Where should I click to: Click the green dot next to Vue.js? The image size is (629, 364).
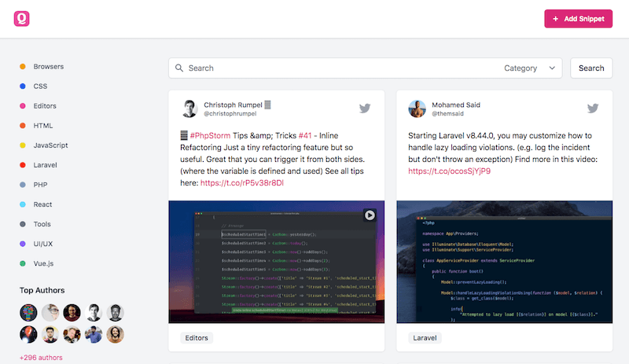23,263
